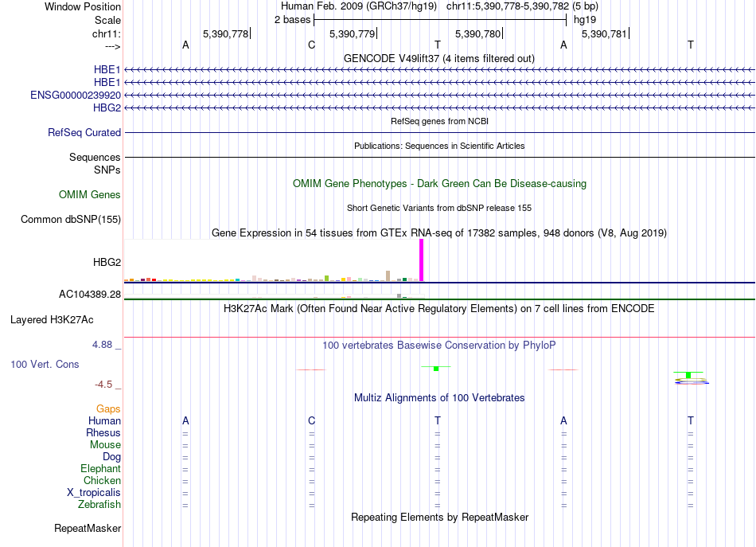Image resolution: width=756 pixels, height=547 pixels.
Task: Open the GTEx Gene Expression track title
Action: (439, 233)
